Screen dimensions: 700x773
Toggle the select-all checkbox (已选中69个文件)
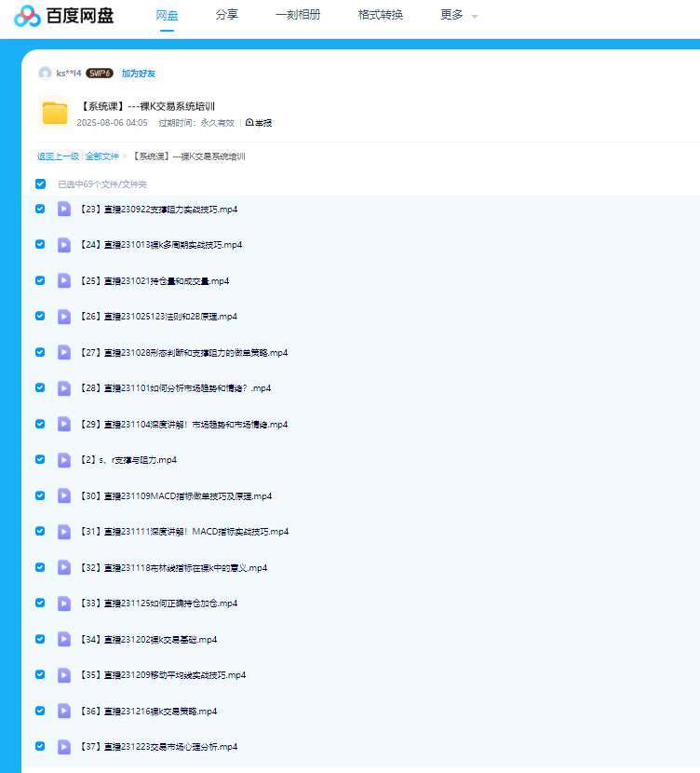[x=40, y=183]
